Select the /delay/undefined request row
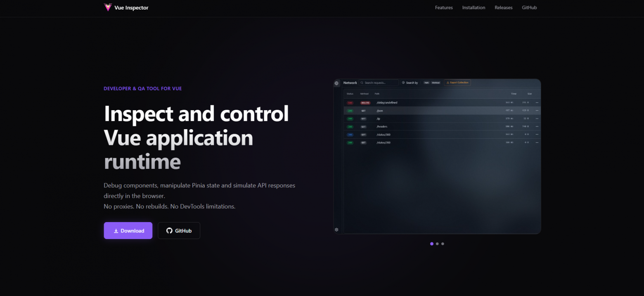 [x=442, y=102]
